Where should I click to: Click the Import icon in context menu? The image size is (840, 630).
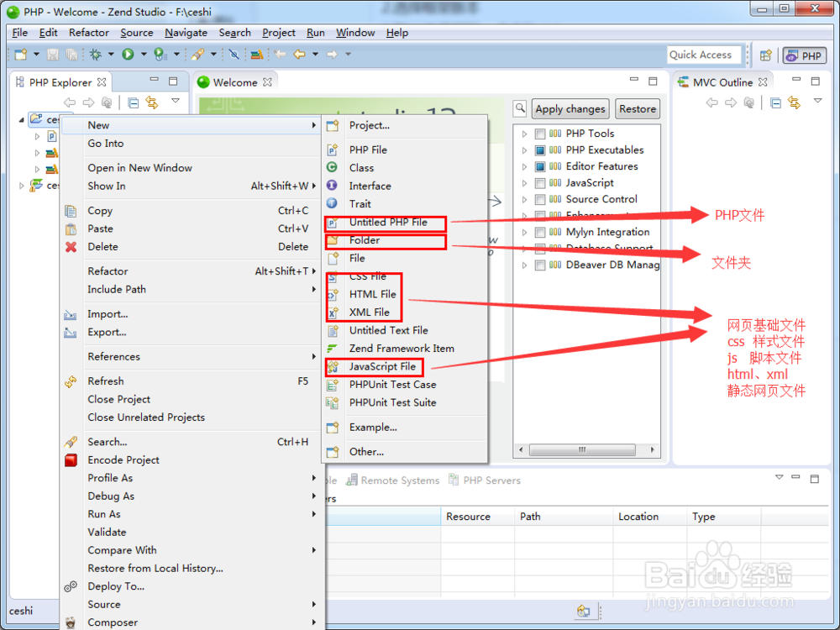coord(71,314)
